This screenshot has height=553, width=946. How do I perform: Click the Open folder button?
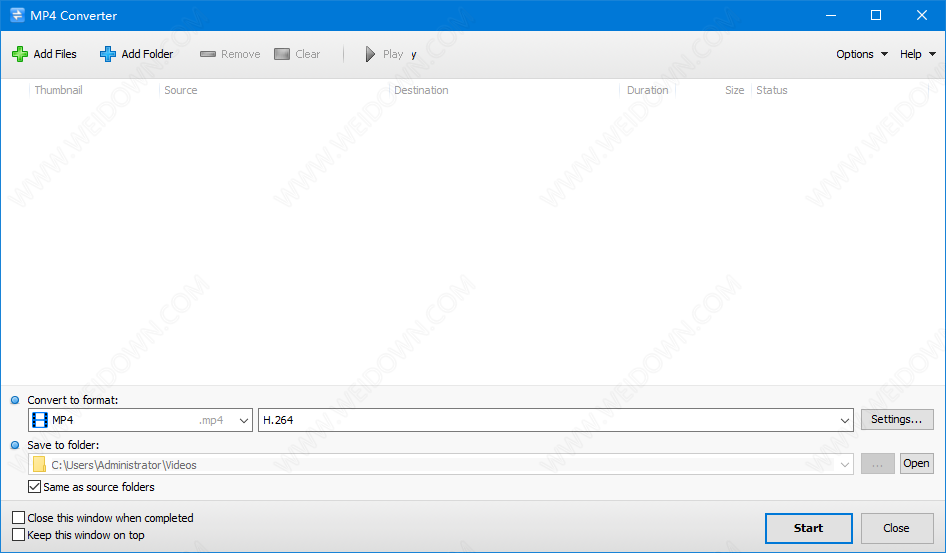916,463
